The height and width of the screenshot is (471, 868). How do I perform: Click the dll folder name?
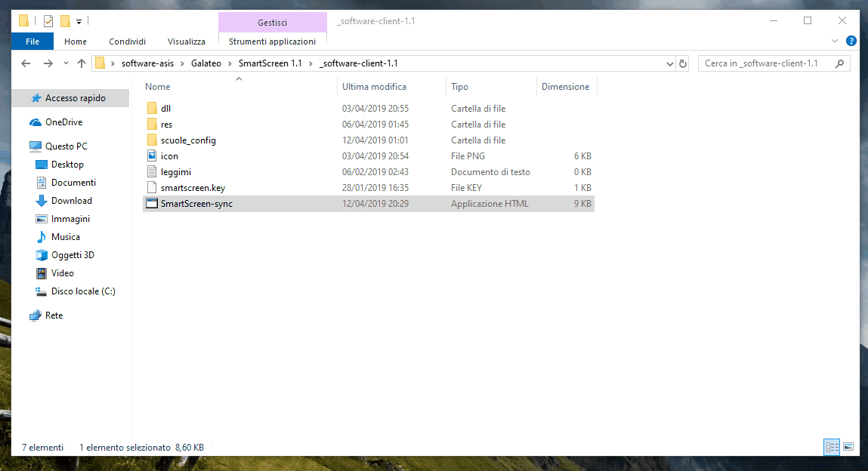(165, 109)
